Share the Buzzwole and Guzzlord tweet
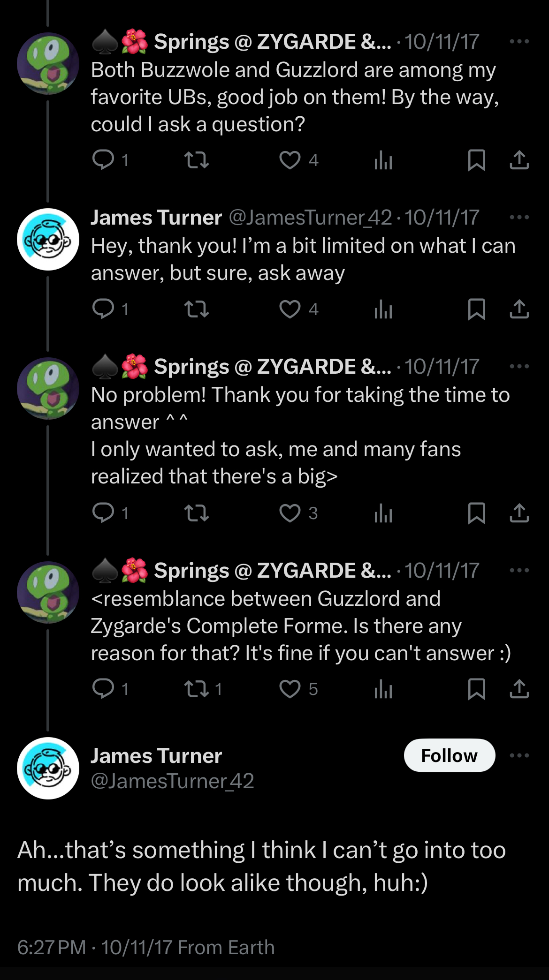Screen dimensions: 549x980 519,160
